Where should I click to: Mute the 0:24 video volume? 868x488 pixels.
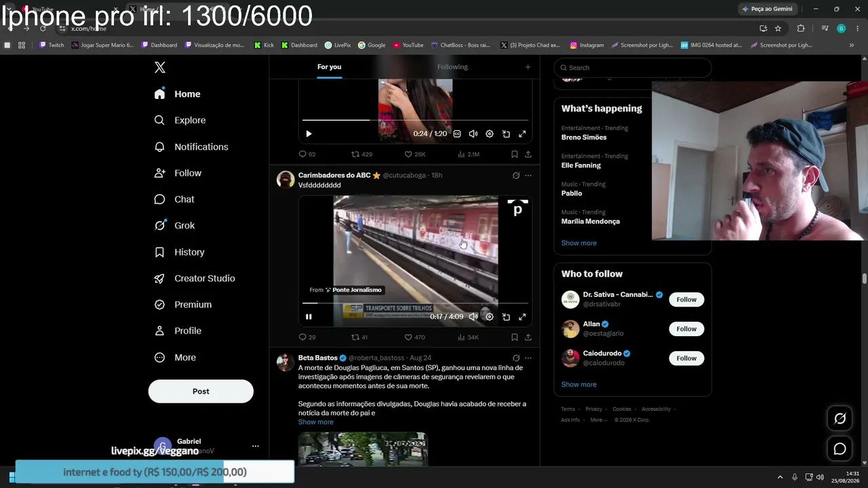(473, 134)
